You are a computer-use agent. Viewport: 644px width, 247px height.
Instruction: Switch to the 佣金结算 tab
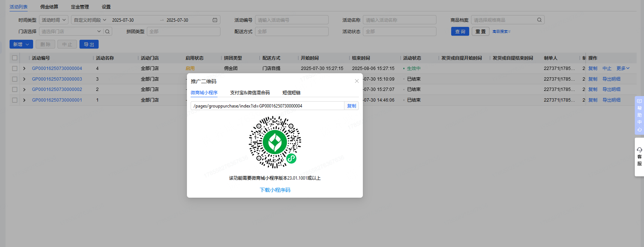[49, 7]
